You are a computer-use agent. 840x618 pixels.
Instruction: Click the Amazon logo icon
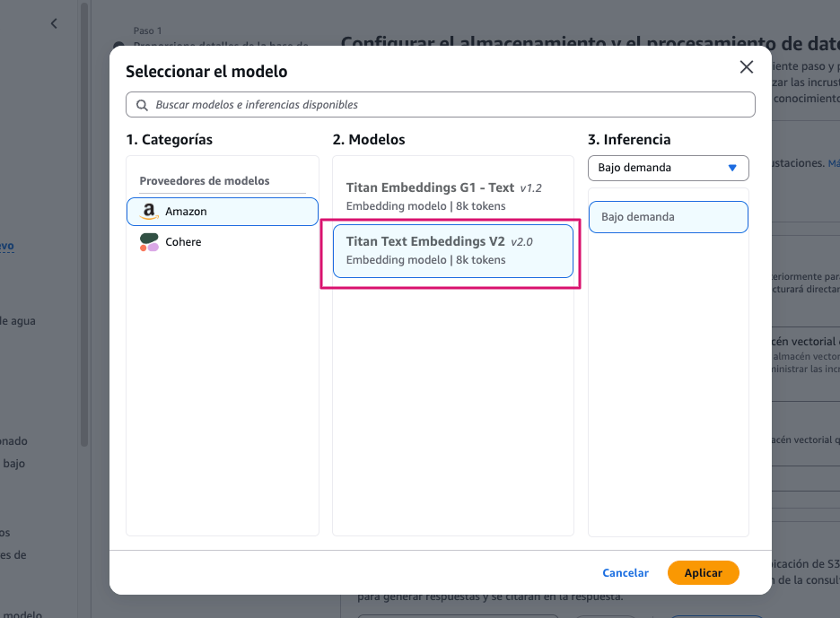[x=149, y=212]
